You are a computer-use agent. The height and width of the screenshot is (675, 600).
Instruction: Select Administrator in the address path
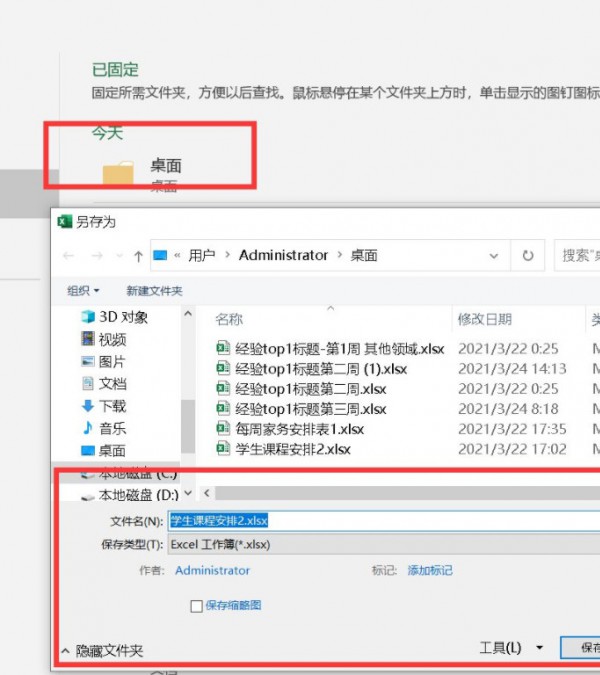283,255
